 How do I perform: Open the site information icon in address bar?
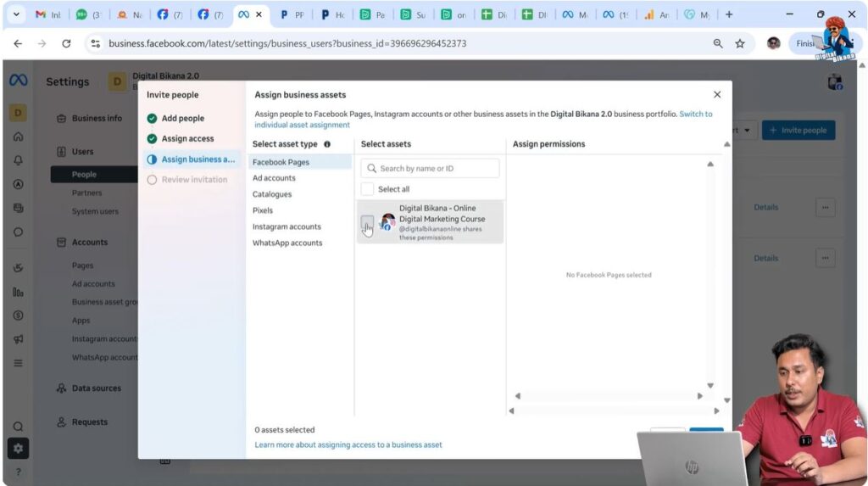pos(95,43)
